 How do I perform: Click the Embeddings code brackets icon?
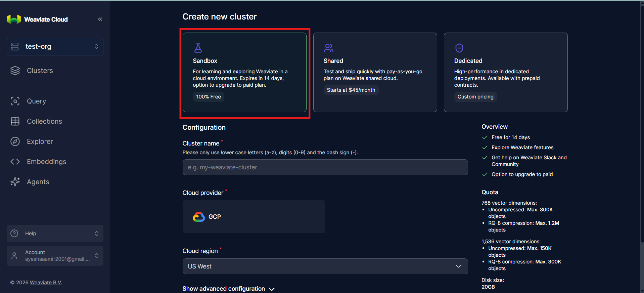point(15,162)
